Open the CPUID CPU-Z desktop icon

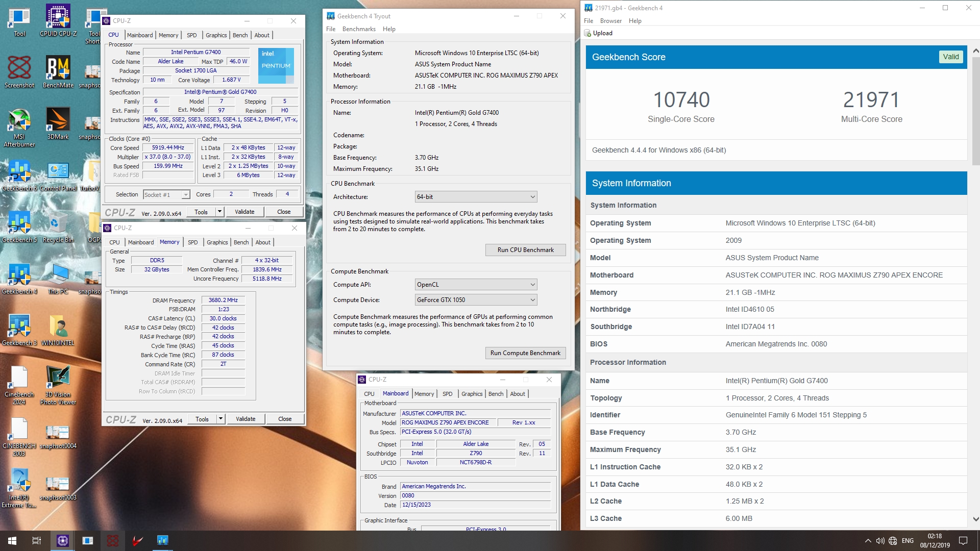tap(58, 21)
